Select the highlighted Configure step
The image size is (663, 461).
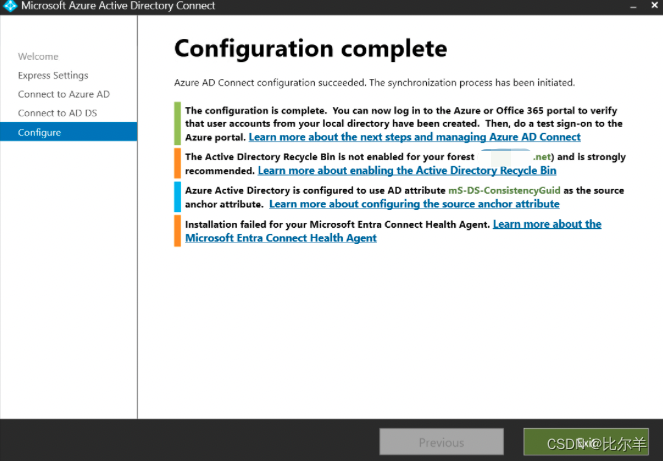click(68, 132)
